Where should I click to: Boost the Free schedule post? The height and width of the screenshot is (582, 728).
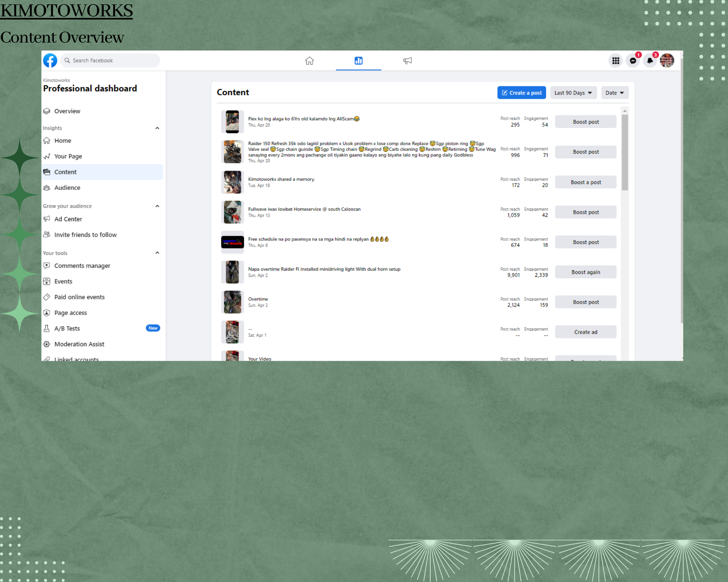586,242
